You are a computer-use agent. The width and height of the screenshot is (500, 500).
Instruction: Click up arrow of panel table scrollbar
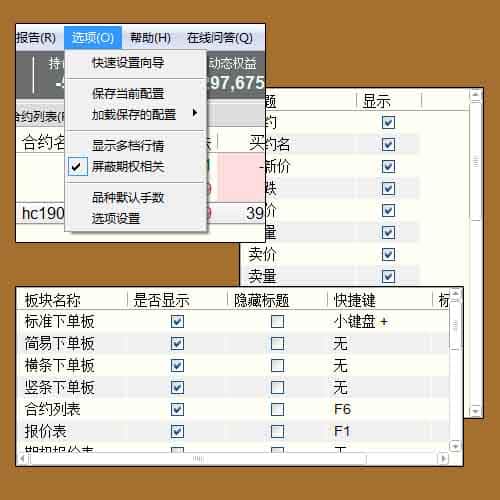(455, 294)
